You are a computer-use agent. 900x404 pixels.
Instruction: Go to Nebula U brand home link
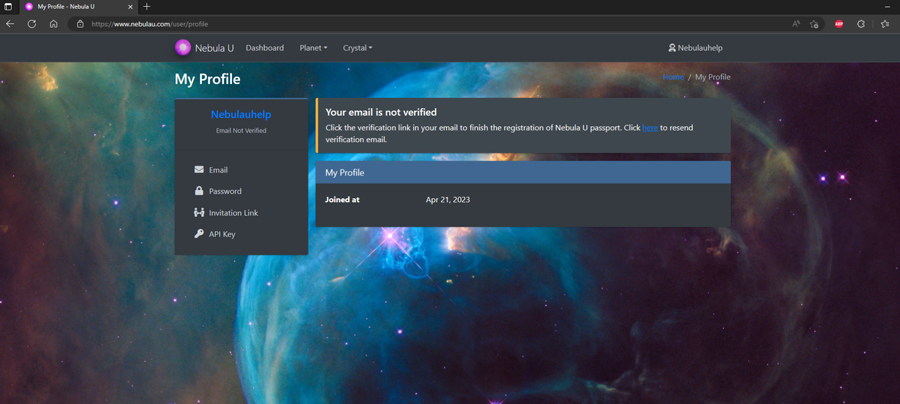(x=204, y=48)
